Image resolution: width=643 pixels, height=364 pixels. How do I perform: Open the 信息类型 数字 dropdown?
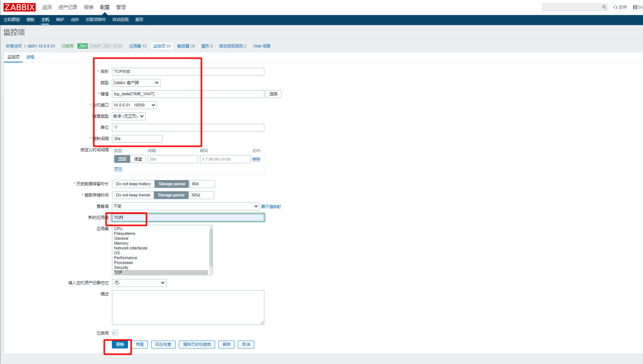[x=128, y=116]
